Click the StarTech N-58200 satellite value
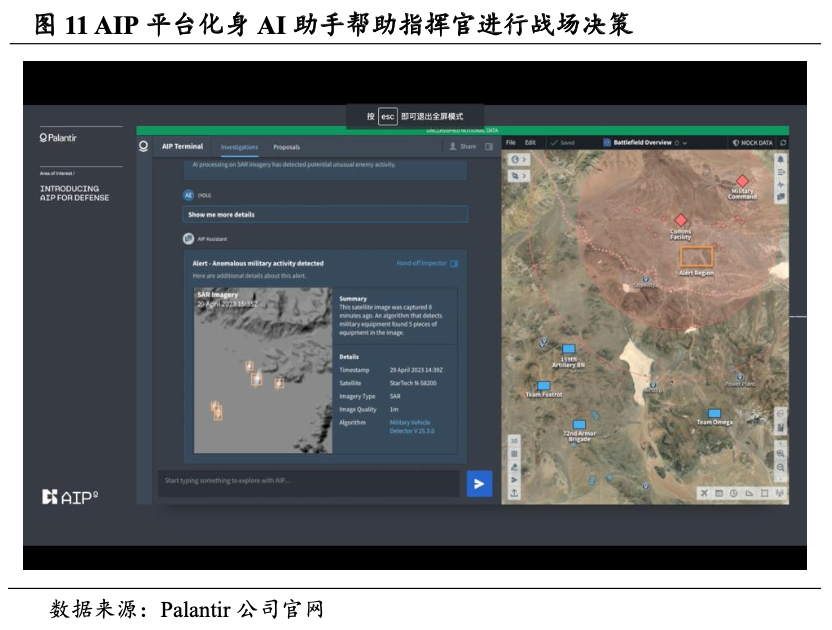Image resolution: width=832 pixels, height=630 pixels. tap(413, 383)
